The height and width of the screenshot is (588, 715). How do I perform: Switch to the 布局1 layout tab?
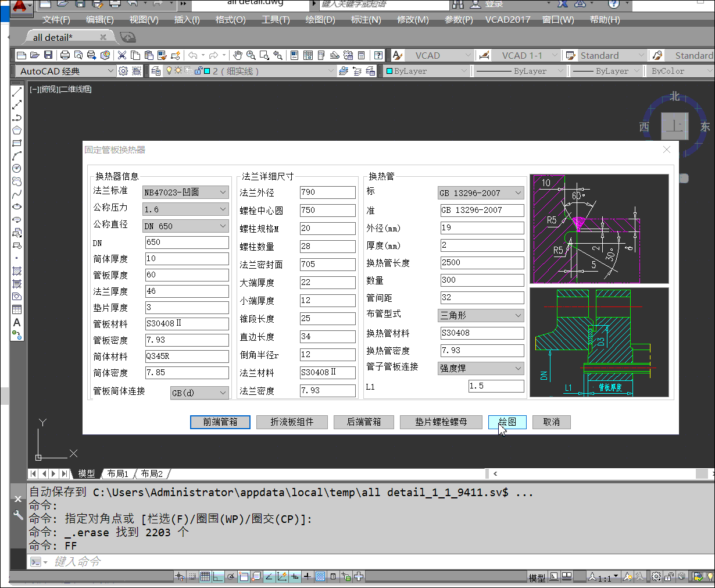tap(118, 473)
